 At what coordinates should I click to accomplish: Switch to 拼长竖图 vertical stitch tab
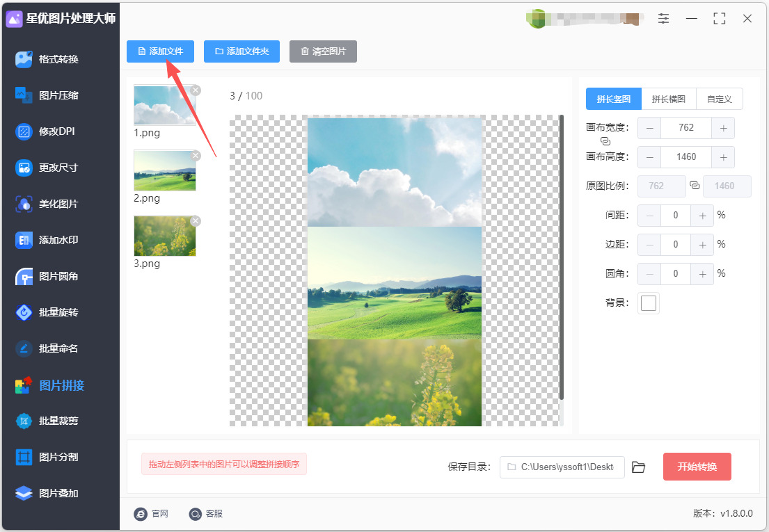614,99
